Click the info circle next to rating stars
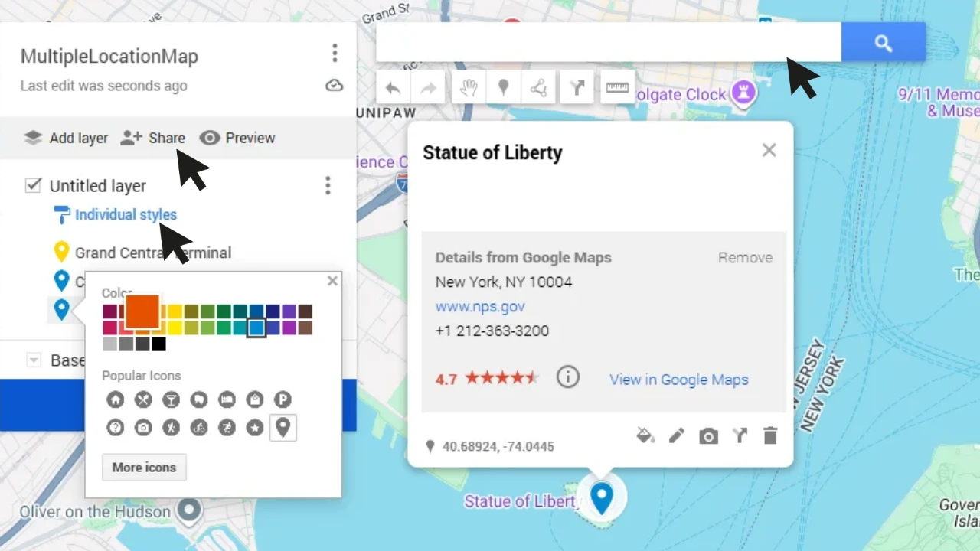 point(567,377)
